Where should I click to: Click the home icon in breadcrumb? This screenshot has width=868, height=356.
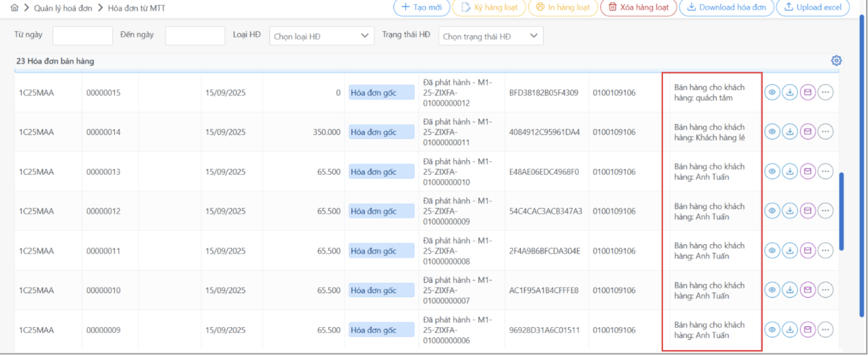(x=15, y=8)
